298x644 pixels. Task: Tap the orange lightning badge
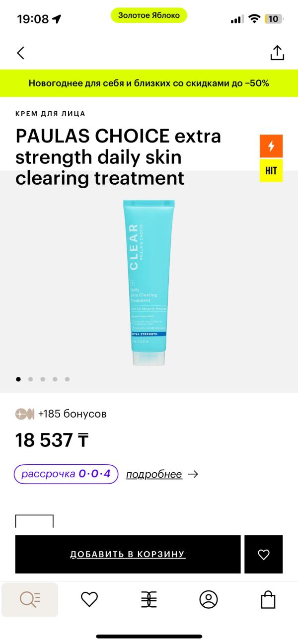coord(271,146)
